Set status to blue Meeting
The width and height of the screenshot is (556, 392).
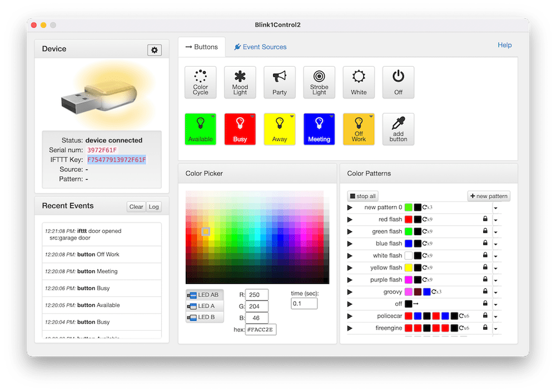319,129
